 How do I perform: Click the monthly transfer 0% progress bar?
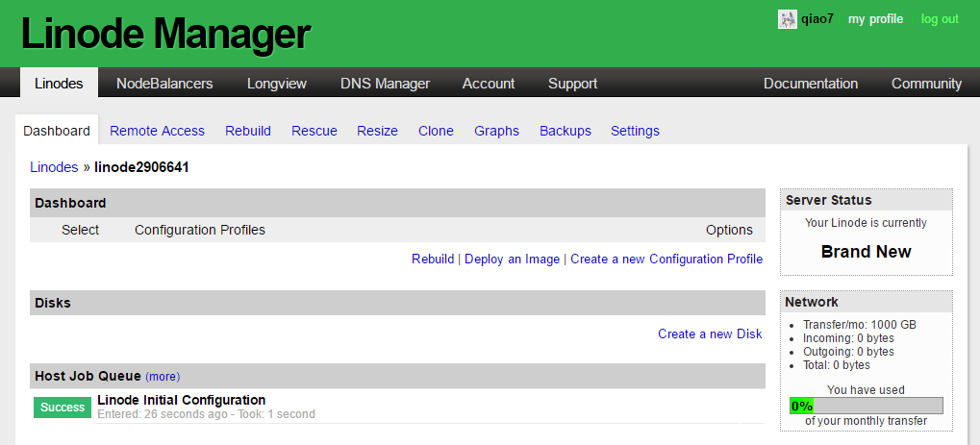[867, 406]
